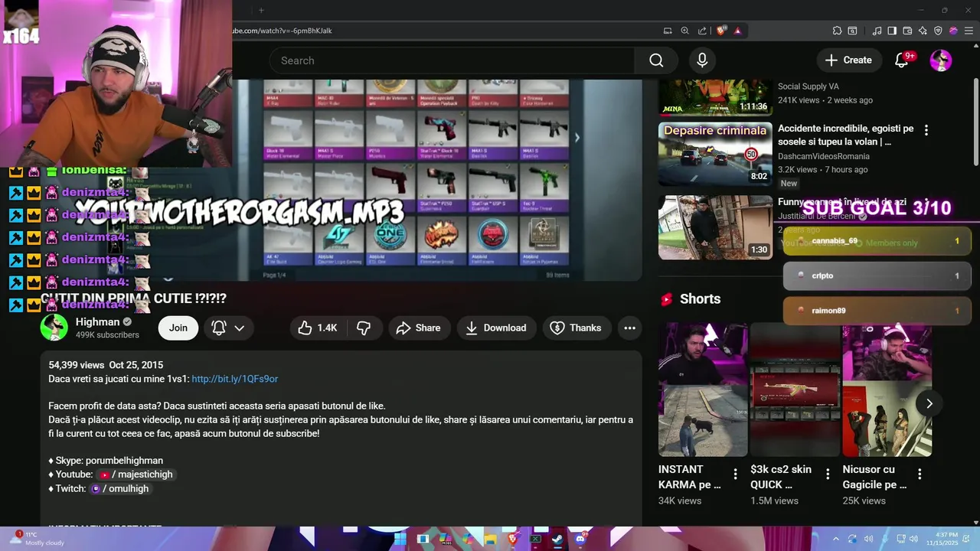Open the majestichigh YouTube link
980x551 pixels.
pyautogui.click(x=136, y=474)
